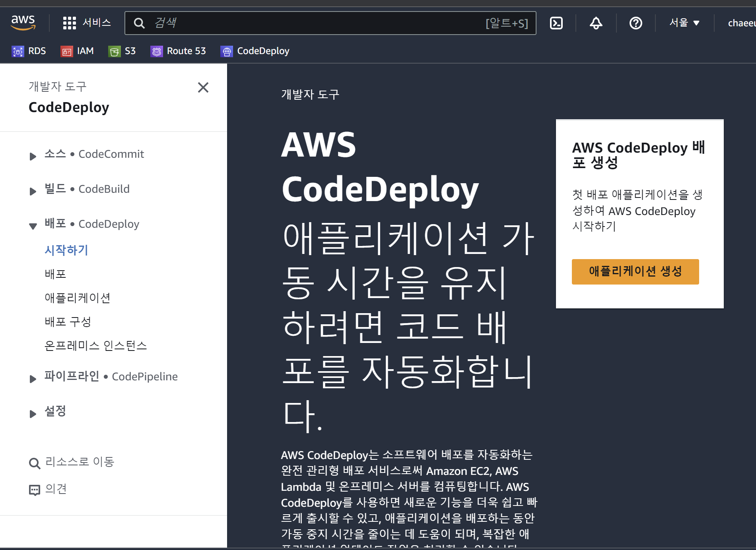Click the S3 favorite link text
Image resolution: width=756 pixels, height=550 pixels.
pyautogui.click(x=130, y=51)
